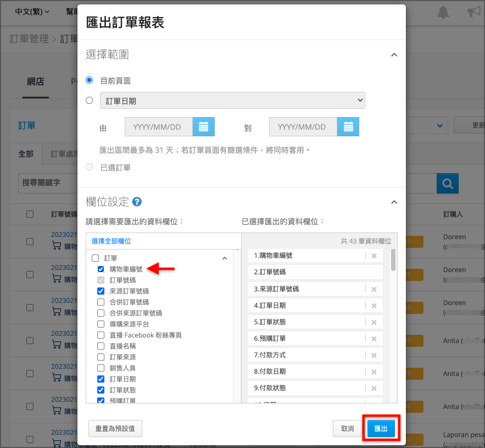Remove 8.付款日期 from selected fields

tap(373, 372)
